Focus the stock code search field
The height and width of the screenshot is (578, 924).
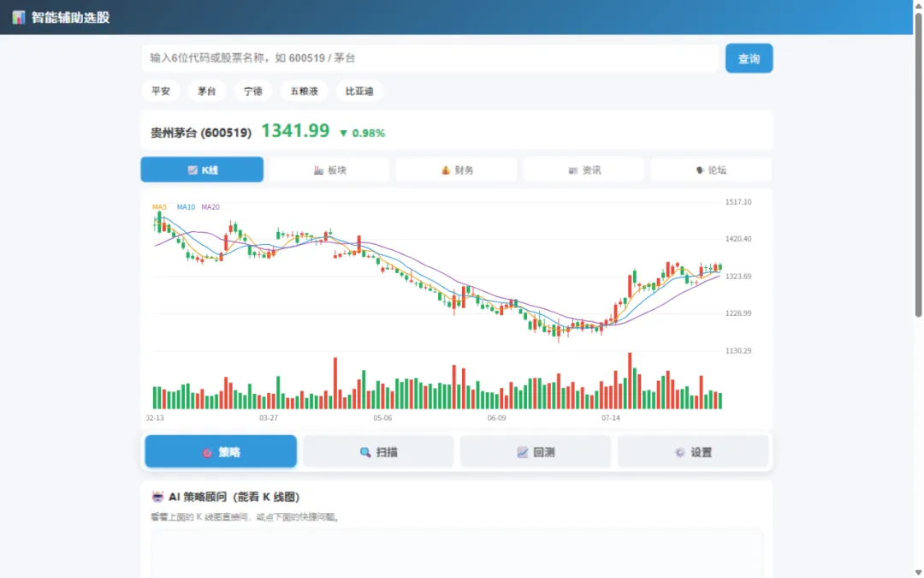(429, 58)
